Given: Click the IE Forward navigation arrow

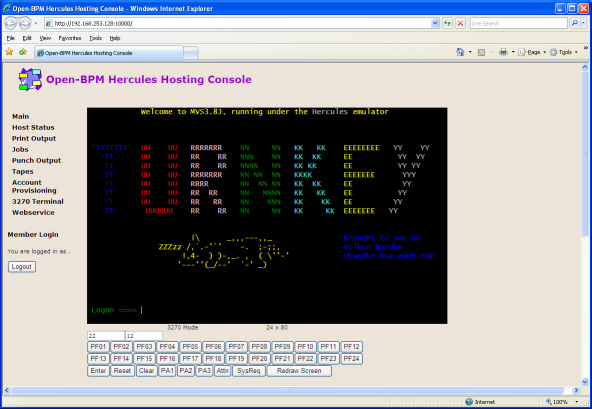Looking at the screenshot, I should click(25, 23).
